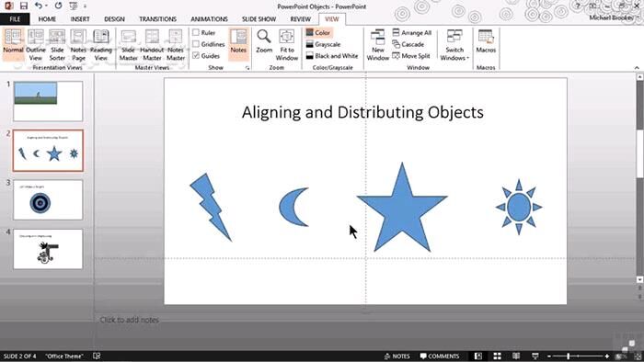
Task: Select Grayscale display mode
Action: click(x=323, y=44)
